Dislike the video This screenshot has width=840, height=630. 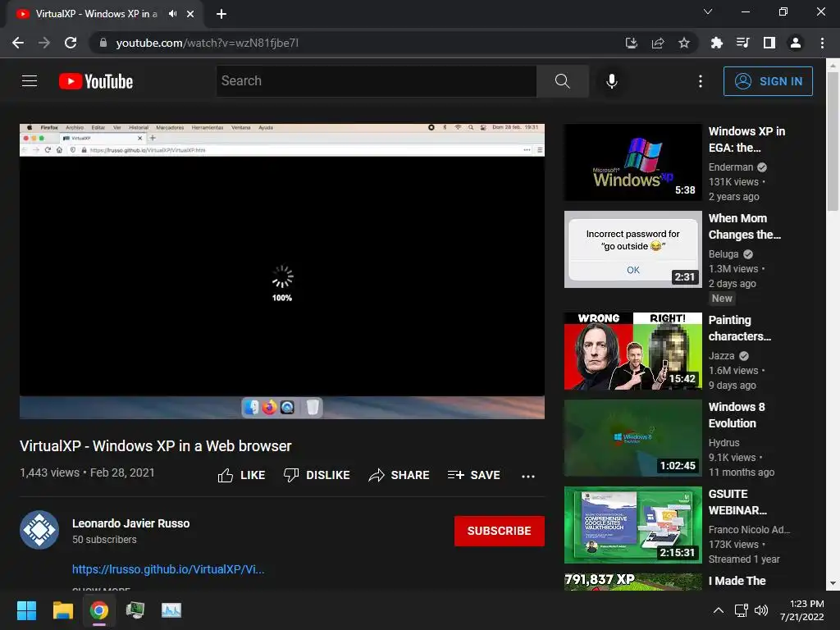(x=317, y=475)
